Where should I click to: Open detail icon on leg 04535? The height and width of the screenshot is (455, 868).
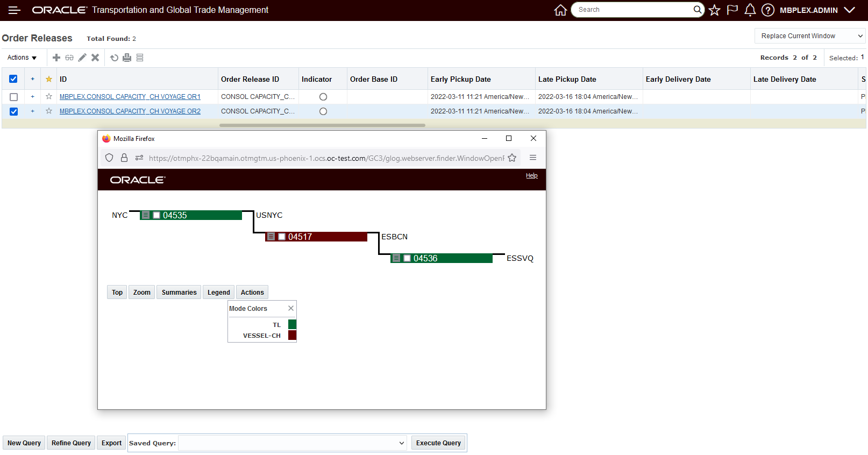point(146,215)
